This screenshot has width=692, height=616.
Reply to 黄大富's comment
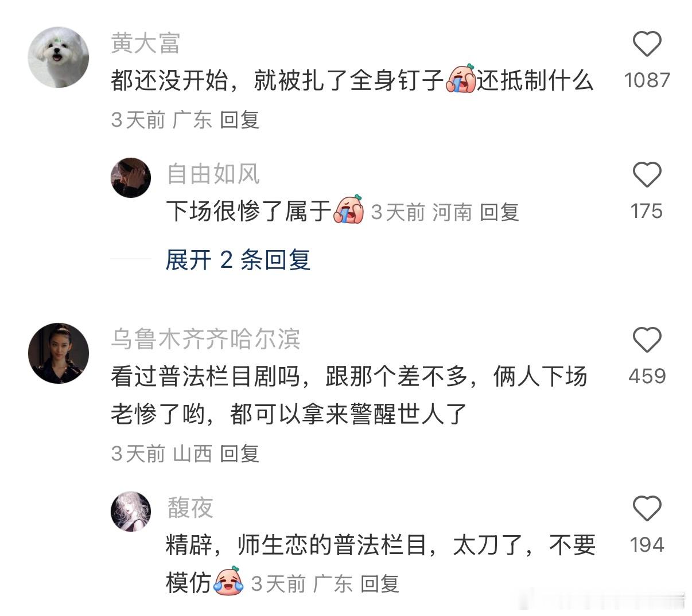[x=239, y=120]
